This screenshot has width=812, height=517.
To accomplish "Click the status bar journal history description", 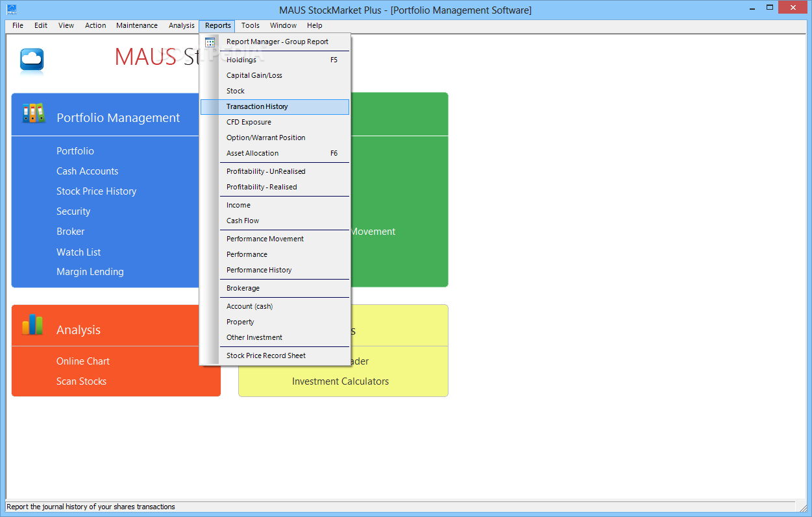I will pyautogui.click(x=91, y=507).
